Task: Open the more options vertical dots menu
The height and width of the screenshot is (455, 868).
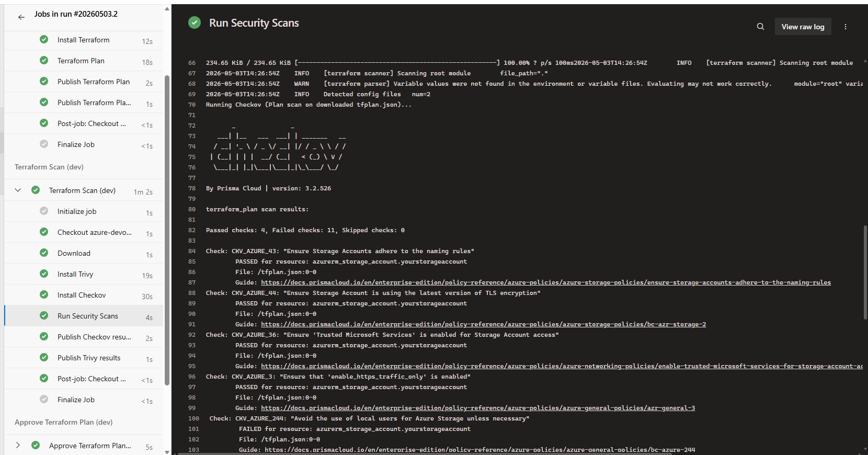Action: pyautogui.click(x=846, y=27)
